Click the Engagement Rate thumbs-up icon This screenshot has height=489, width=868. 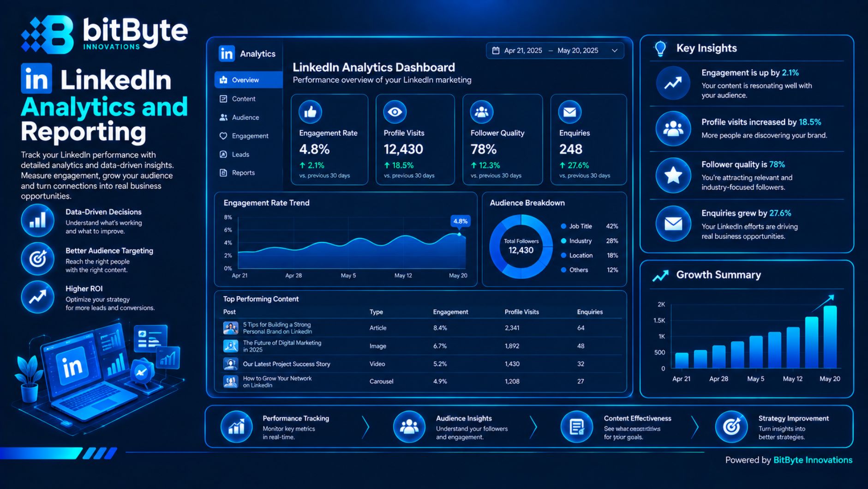click(310, 112)
